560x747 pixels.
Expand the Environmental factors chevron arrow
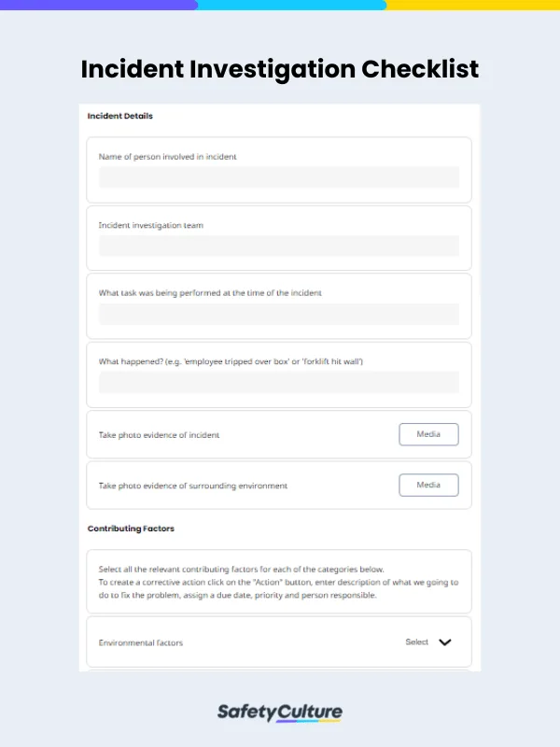(x=445, y=642)
